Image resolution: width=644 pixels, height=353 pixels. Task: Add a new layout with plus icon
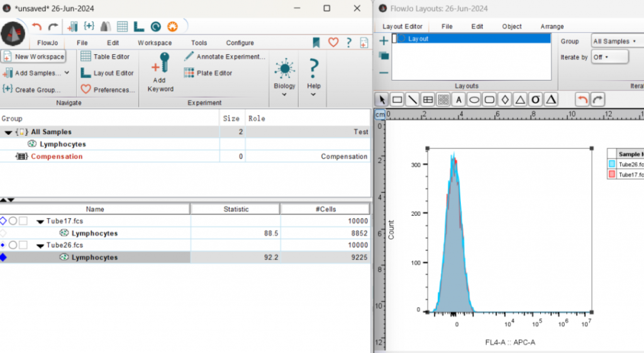[x=384, y=41]
